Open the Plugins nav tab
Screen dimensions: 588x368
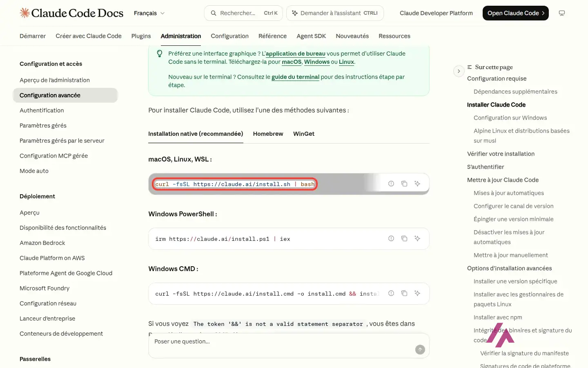point(141,36)
